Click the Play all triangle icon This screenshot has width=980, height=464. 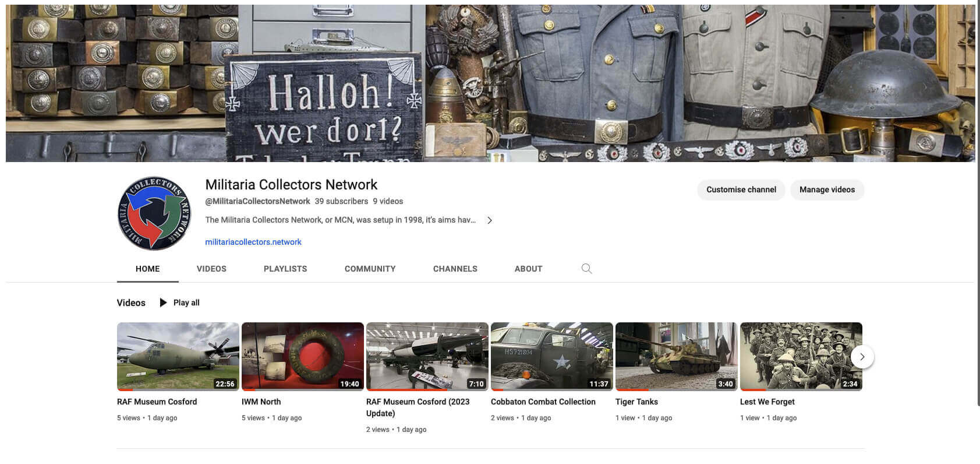pyautogui.click(x=163, y=303)
